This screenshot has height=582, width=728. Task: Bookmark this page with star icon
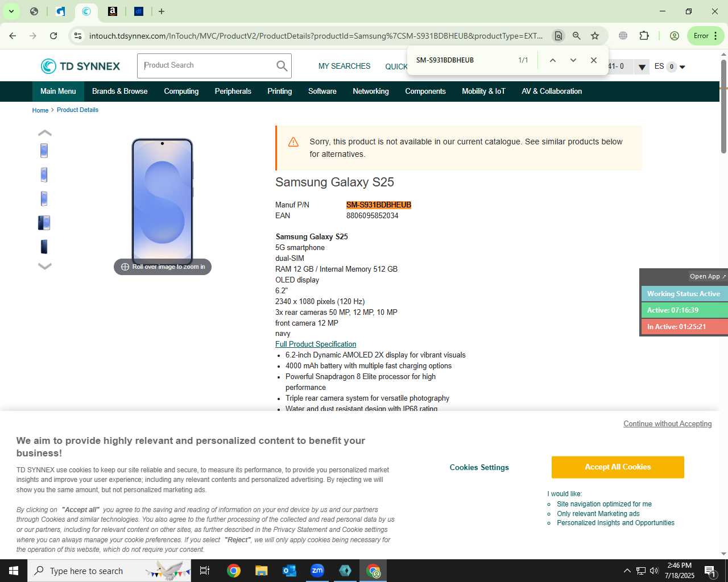coord(595,36)
